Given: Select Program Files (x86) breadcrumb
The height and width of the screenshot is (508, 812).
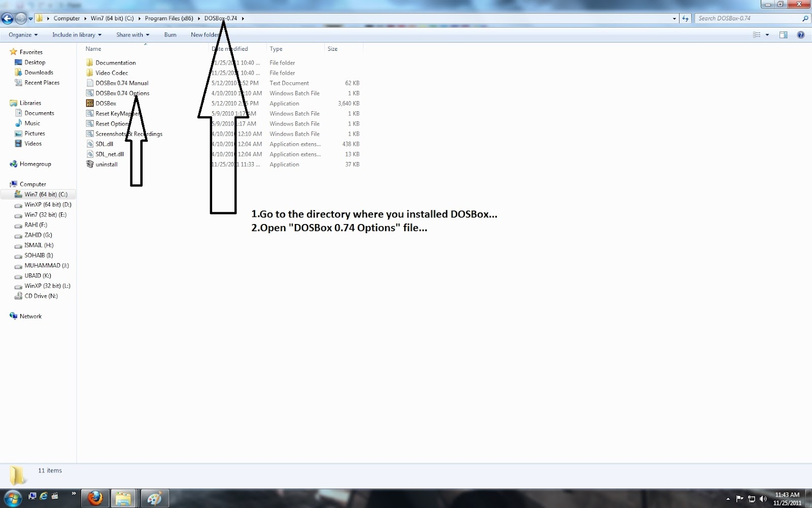Looking at the screenshot, I should click(169, 18).
